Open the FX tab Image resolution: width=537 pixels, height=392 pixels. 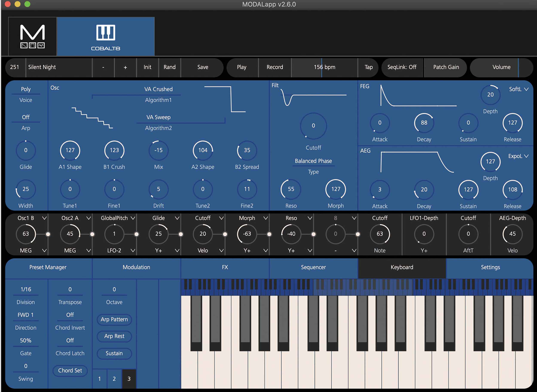pyautogui.click(x=224, y=267)
